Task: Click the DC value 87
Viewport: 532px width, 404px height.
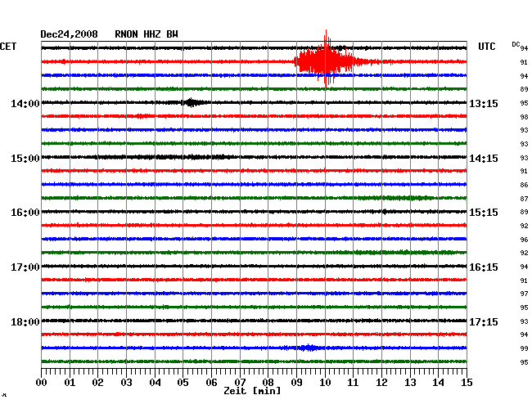Action: [x=524, y=199]
